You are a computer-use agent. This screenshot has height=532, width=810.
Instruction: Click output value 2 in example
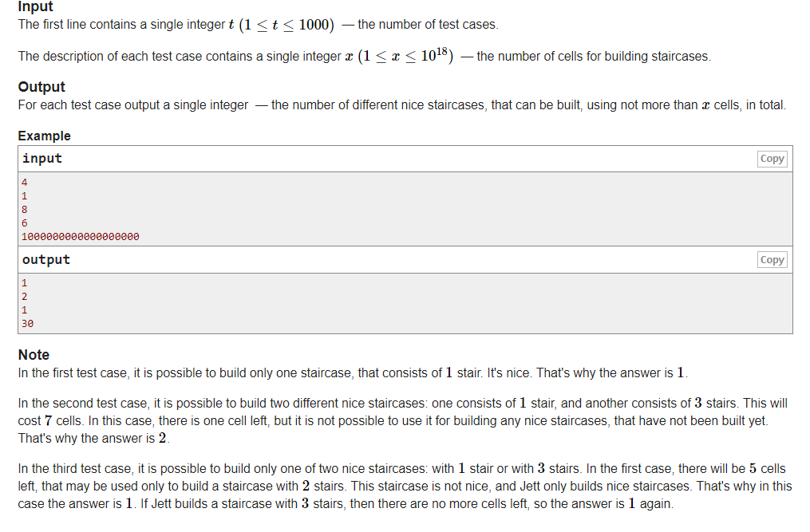pos(24,297)
